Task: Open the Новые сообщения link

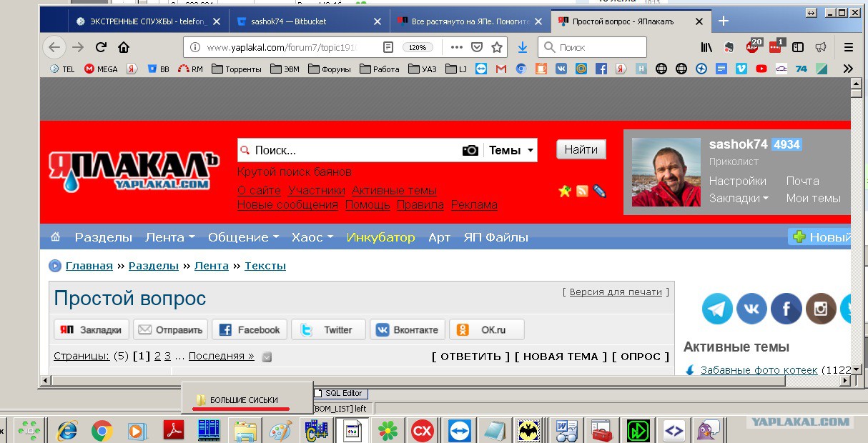Action: 287,205
